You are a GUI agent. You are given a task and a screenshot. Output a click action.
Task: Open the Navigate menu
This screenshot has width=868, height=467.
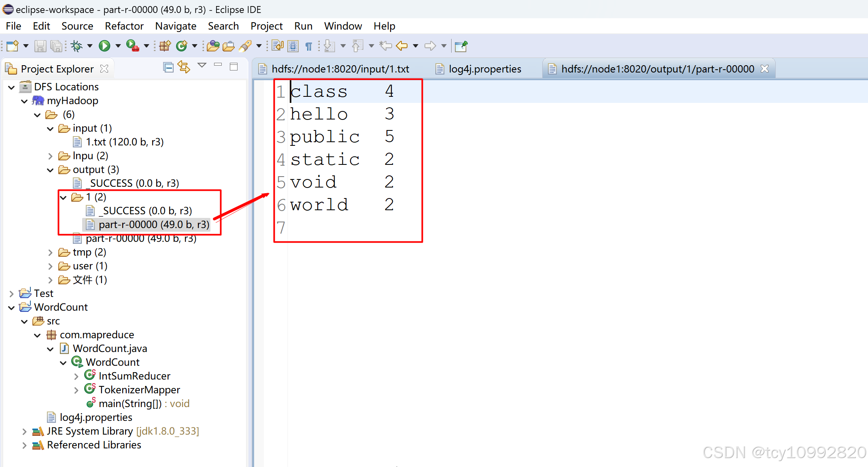(x=176, y=26)
